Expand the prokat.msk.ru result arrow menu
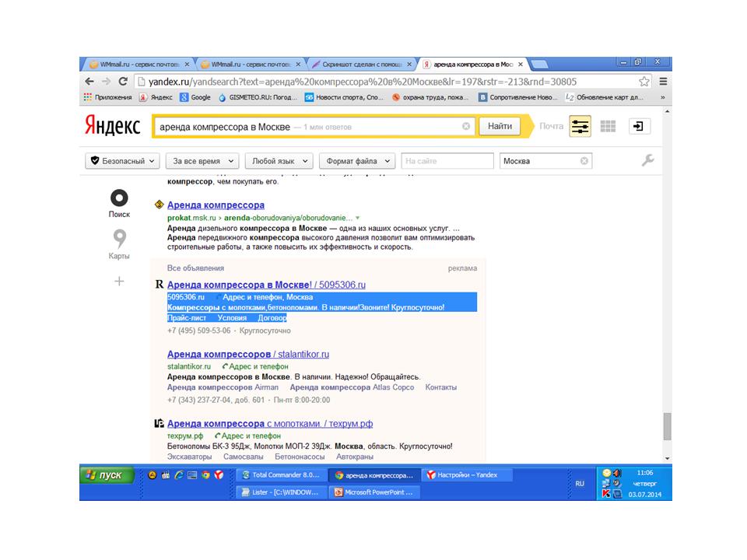Viewport: 747px width, 560px height. tap(358, 218)
